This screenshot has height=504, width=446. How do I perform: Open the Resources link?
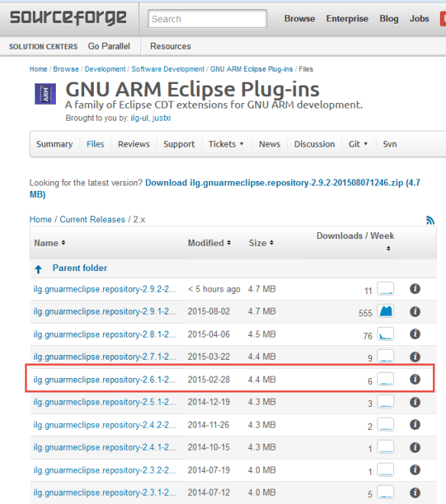pos(170,47)
